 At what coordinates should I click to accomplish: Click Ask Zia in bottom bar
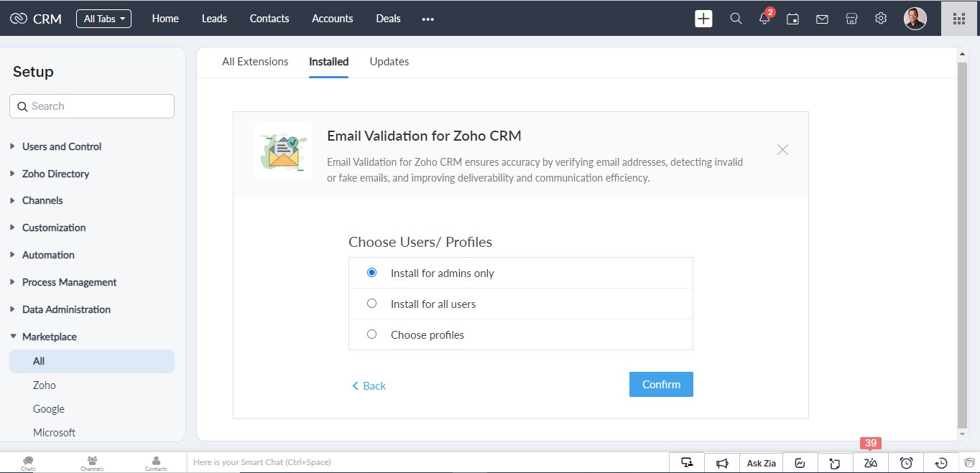pyautogui.click(x=761, y=463)
